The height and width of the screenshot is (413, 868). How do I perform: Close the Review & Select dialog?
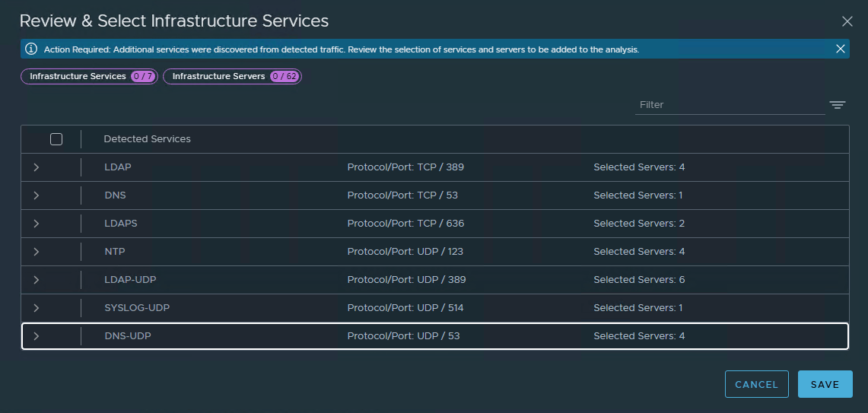[847, 21]
